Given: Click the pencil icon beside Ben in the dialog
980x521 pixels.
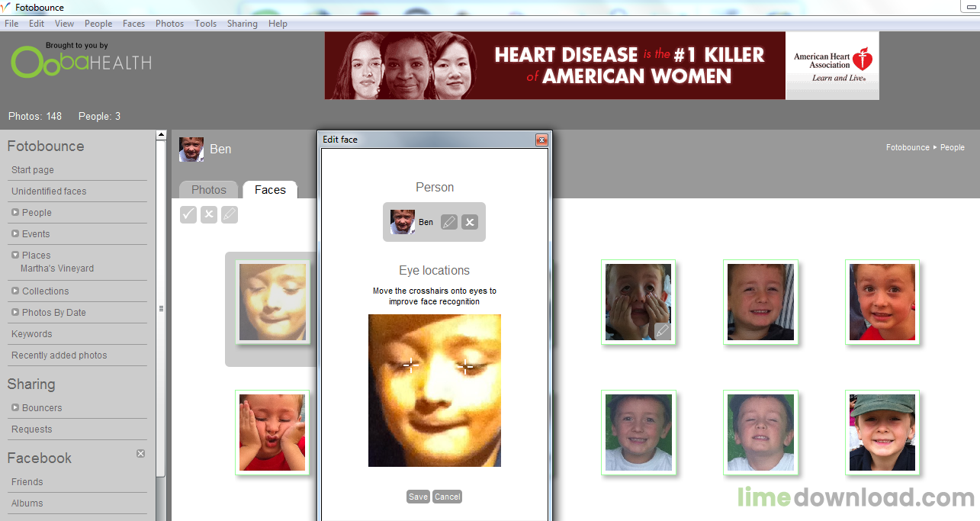Looking at the screenshot, I should [x=449, y=222].
